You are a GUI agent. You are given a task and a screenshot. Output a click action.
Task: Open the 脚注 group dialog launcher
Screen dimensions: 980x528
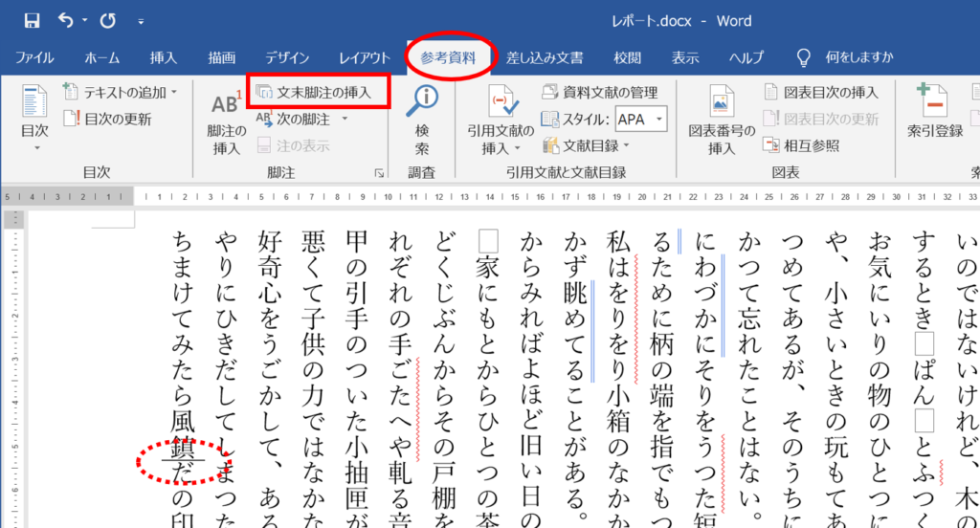click(379, 173)
